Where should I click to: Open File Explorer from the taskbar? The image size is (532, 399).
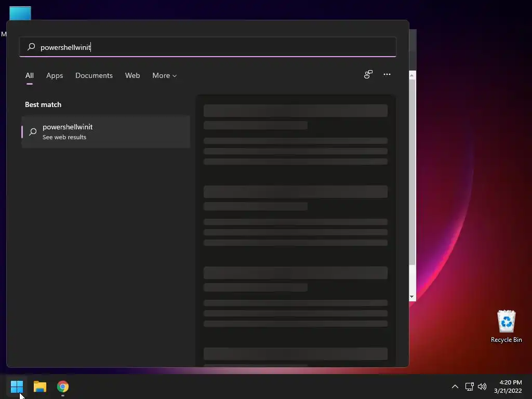(x=39, y=387)
